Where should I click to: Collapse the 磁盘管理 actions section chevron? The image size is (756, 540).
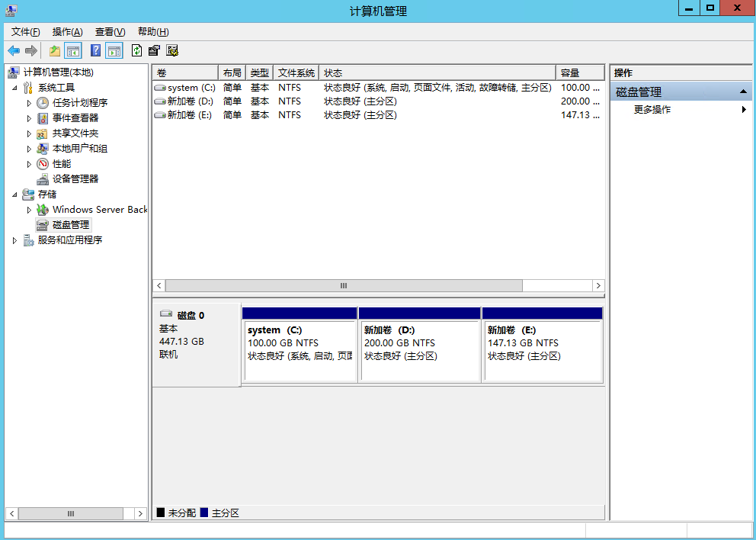pos(742,90)
